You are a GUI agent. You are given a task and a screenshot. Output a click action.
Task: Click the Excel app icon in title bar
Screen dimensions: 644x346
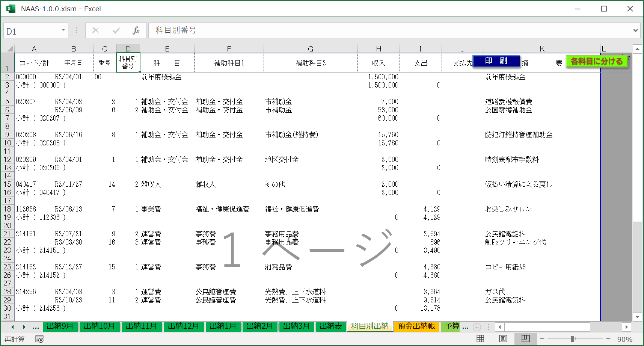tap(11, 9)
